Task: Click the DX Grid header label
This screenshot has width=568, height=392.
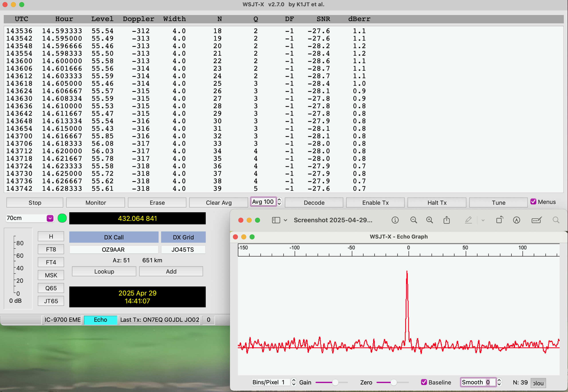Action: point(183,237)
